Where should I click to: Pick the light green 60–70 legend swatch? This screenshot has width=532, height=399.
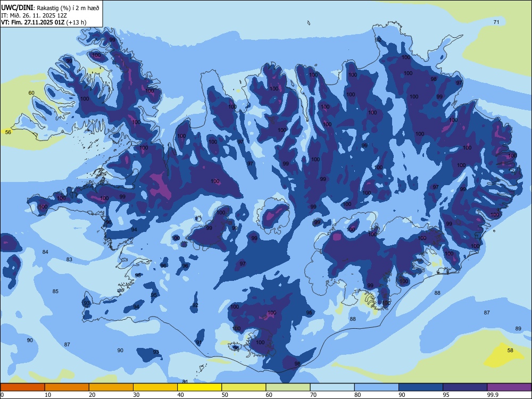tap(288, 387)
